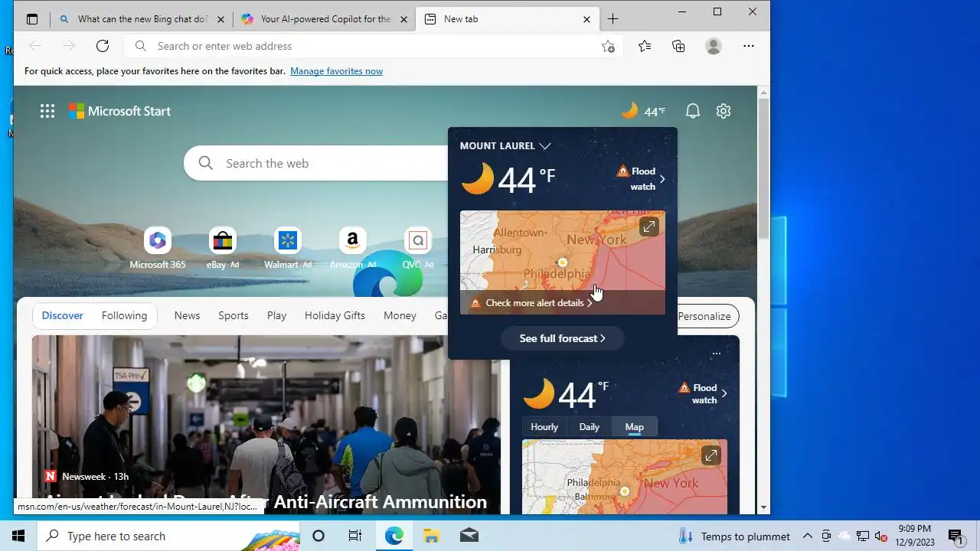Screen dimensions: 980x551
Task: Open the Money category
Action: coord(400,315)
